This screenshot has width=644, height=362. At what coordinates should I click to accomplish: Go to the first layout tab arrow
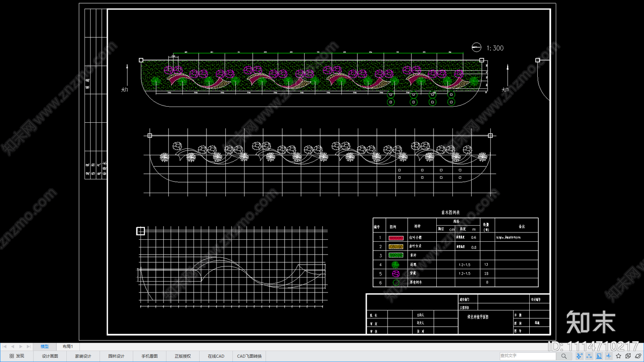[x=4, y=346]
